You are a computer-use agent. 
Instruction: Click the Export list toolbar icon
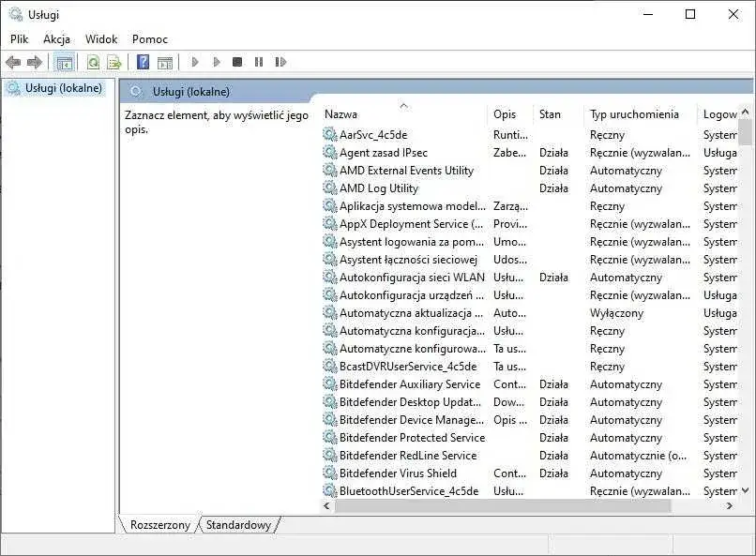click(114, 62)
